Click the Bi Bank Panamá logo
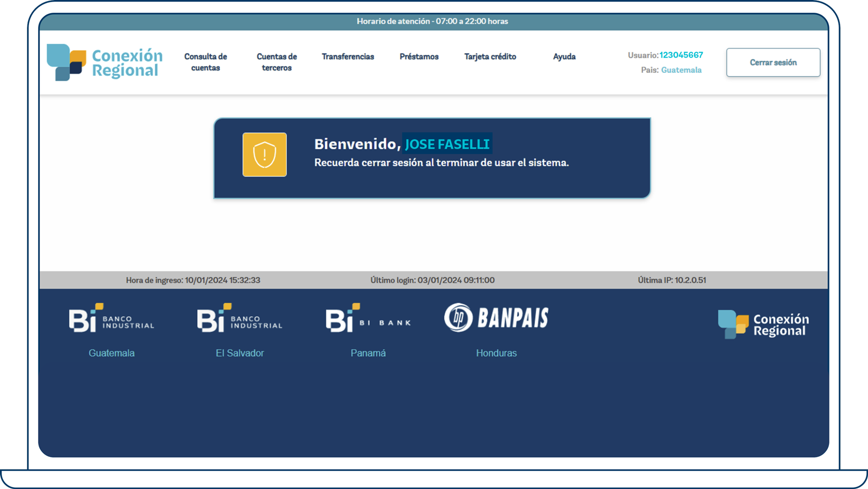This screenshot has height=489, width=868. [x=368, y=318]
